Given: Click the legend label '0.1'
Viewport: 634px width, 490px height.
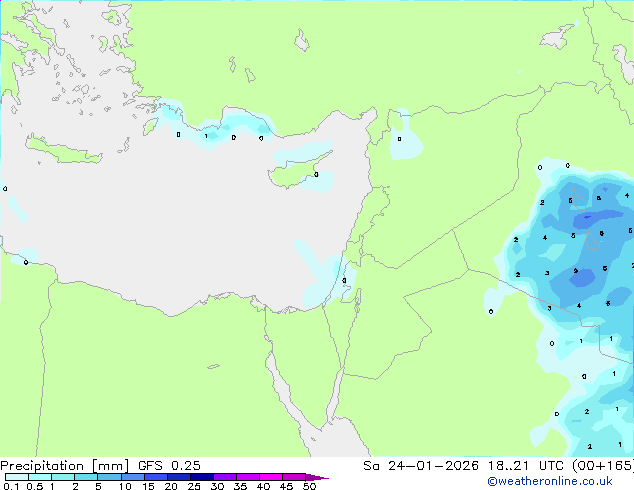Looking at the screenshot, I should 11,486.
